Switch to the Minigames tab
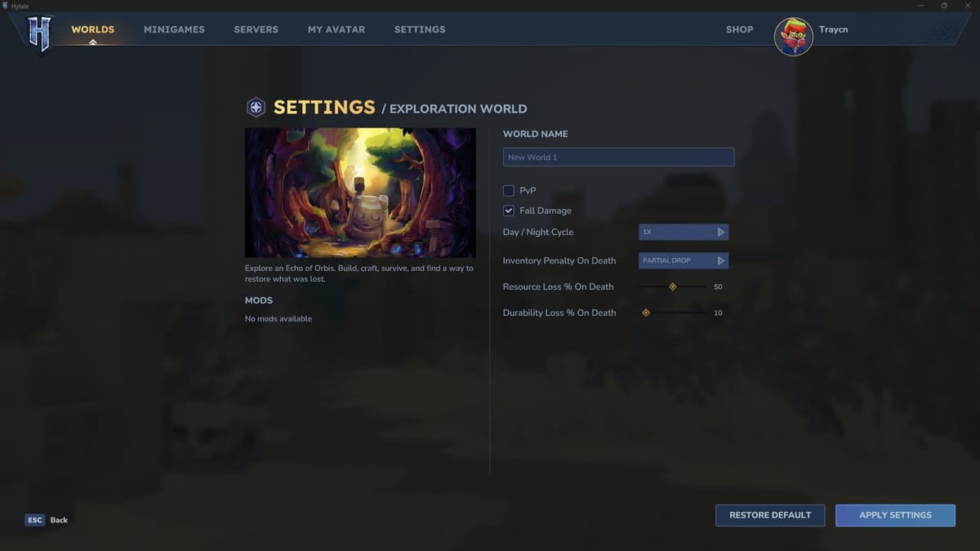The height and width of the screenshot is (551, 980). coord(174,29)
